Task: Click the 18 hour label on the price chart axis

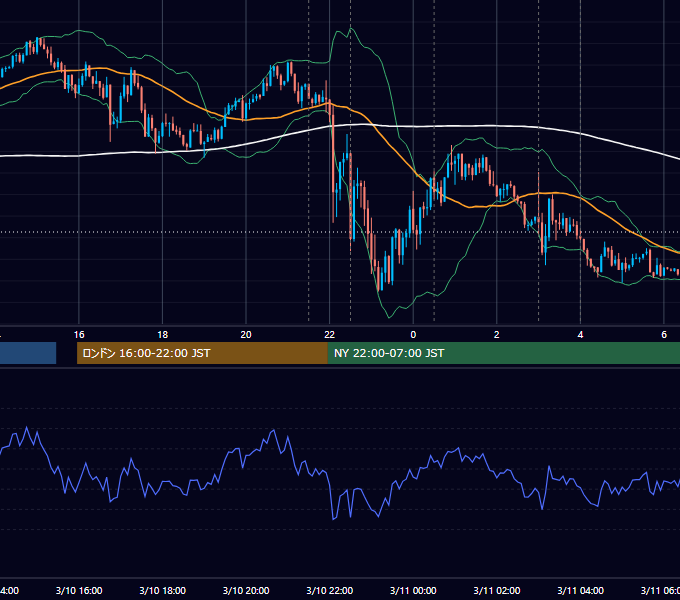Action: click(163, 335)
